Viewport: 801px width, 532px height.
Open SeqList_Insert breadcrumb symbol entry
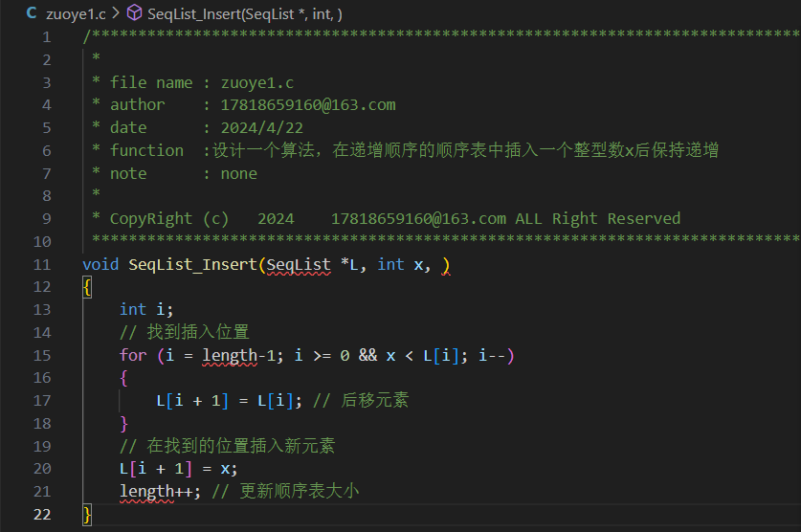[245, 13]
